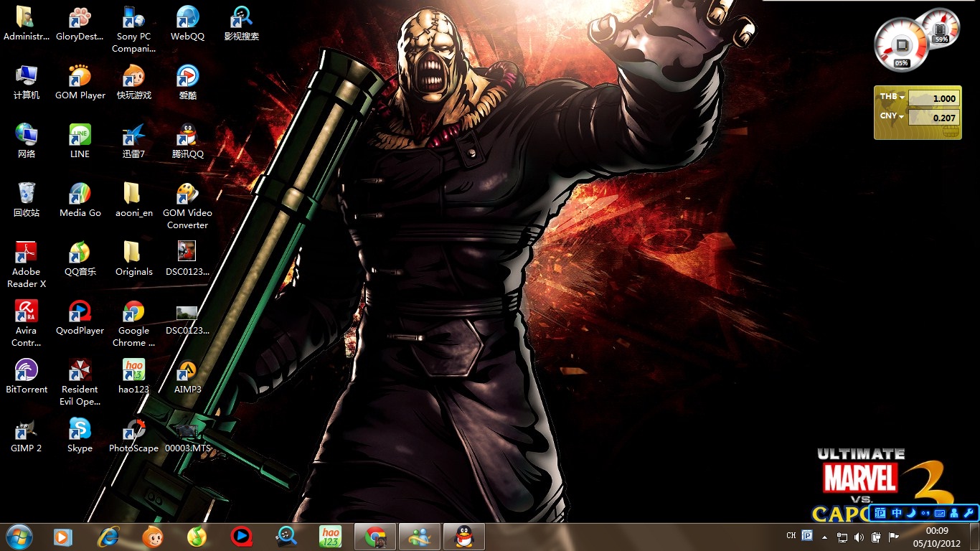Open the Administrator folder on the desktop
The width and height of the screenshot is (980, 551).
click(27, 24)
